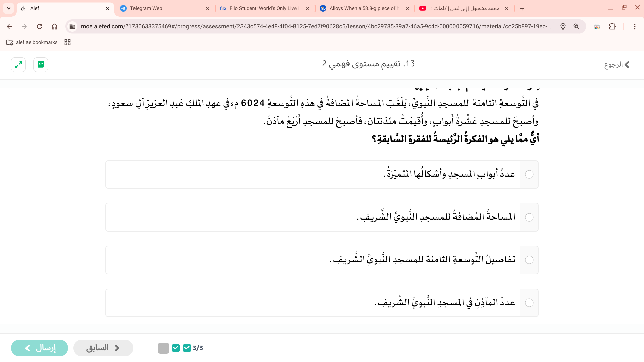Select answer about mosque doors count

point(529,174)
